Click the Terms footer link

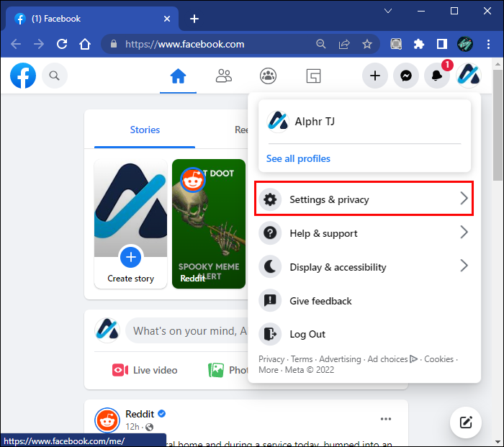point(302,359)
